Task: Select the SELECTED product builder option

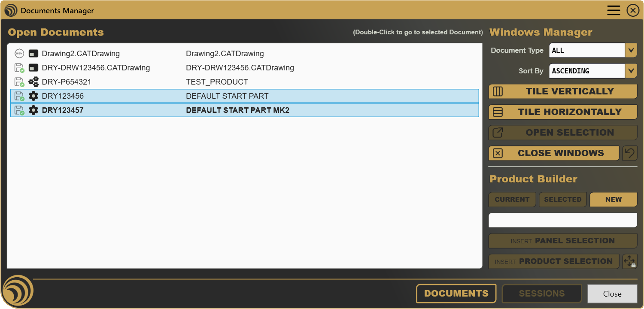Action: point(563,200)
